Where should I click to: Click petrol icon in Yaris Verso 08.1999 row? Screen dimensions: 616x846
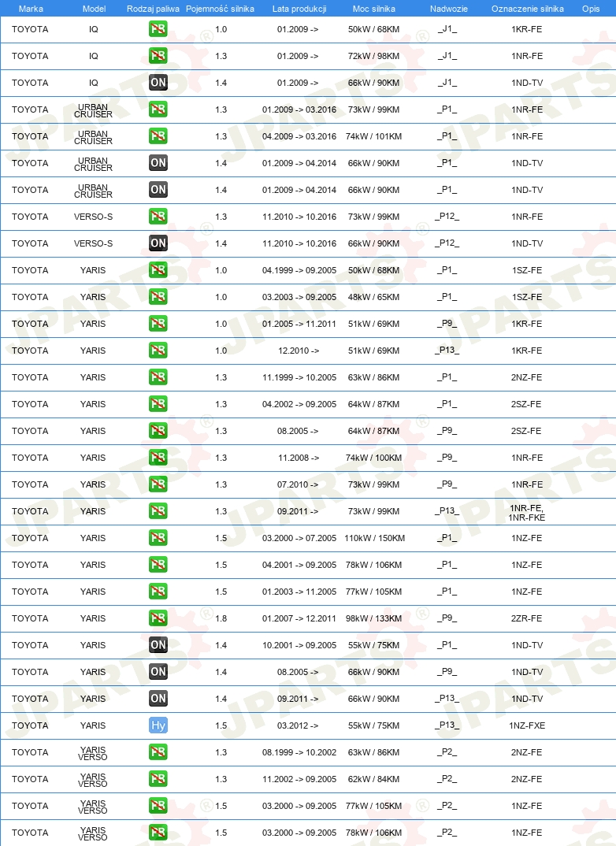point(158,752)
